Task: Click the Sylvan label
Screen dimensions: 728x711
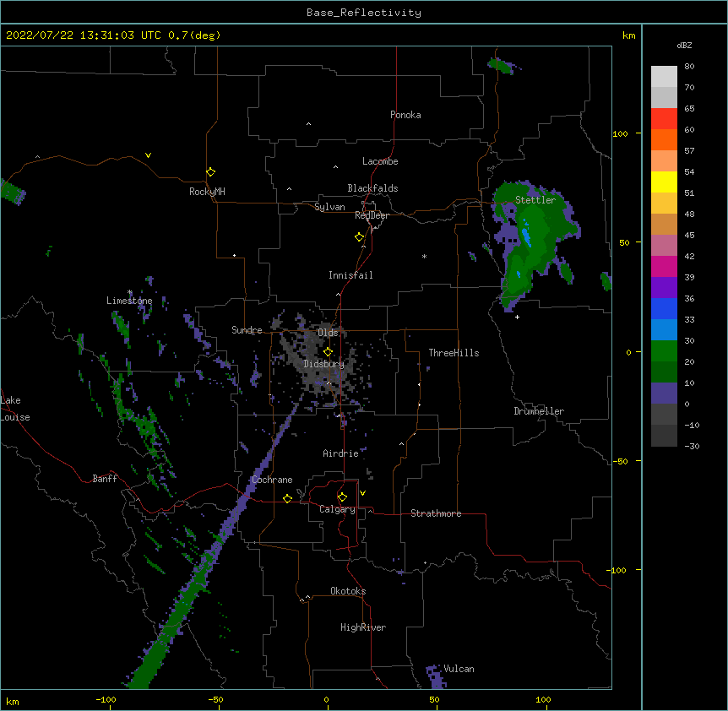Action: pyautogui.click(x=329, y=207)
